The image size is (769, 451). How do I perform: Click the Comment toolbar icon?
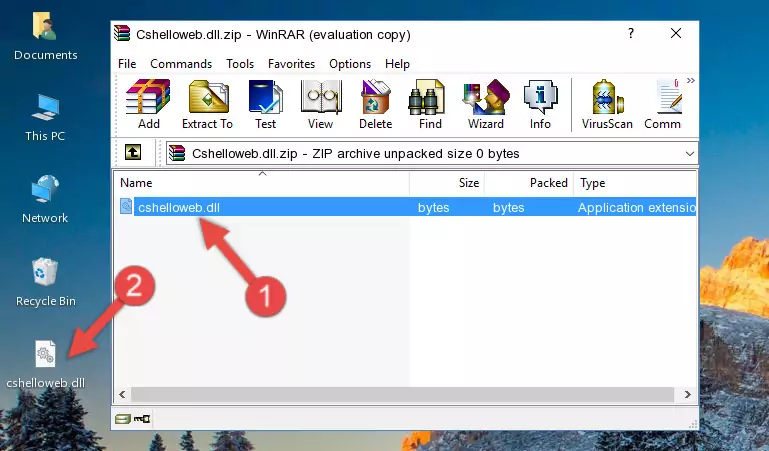663,105
